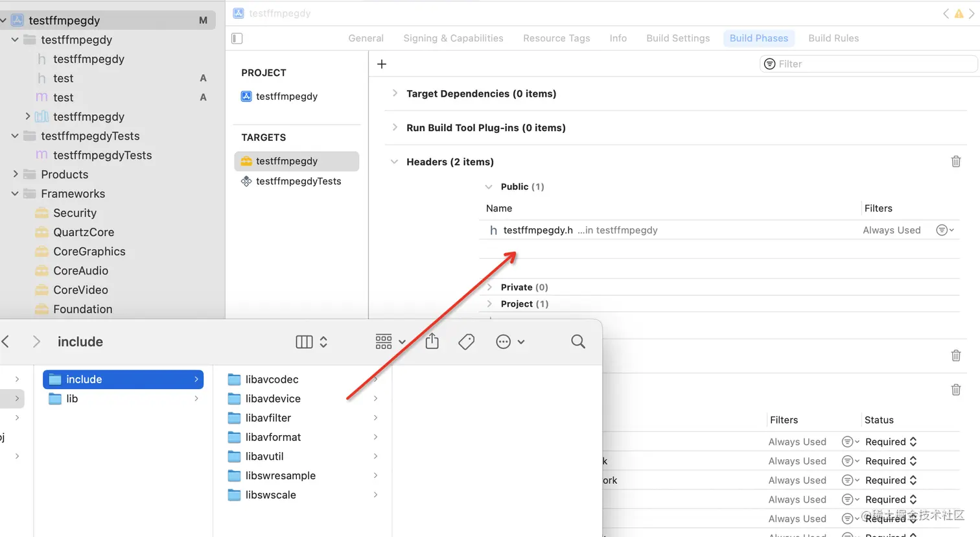
Task: Click the Name column header in Headers
Action: 499,208
